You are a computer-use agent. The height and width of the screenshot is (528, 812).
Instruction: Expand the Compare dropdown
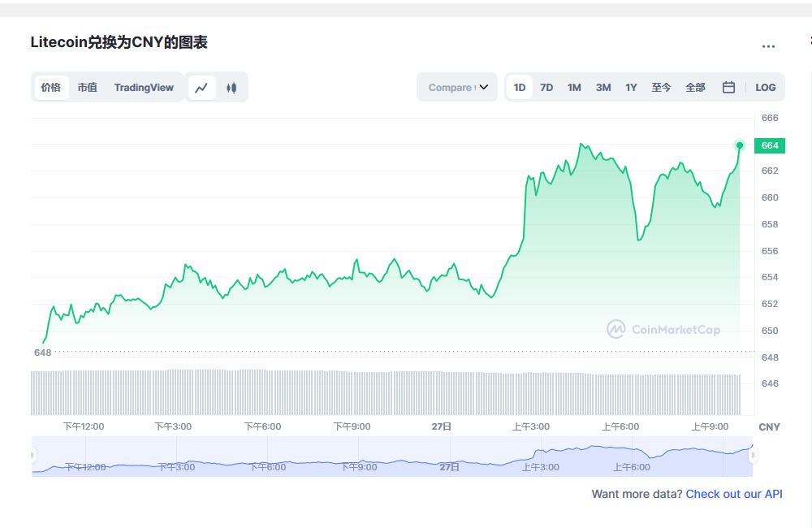click(457, 87)
